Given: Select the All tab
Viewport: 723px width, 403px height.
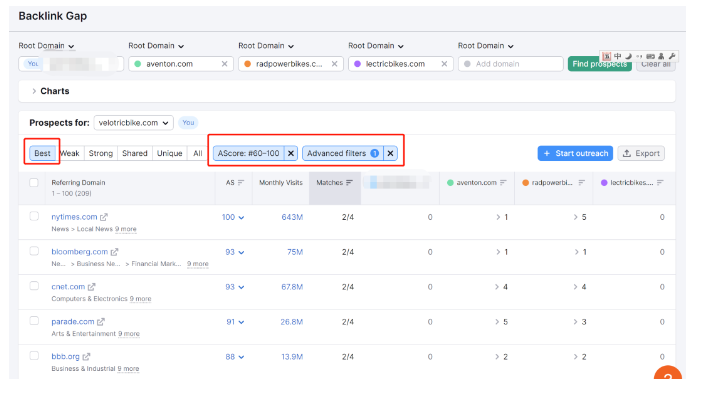Looking at the screenshot, I should coord(198,153).
